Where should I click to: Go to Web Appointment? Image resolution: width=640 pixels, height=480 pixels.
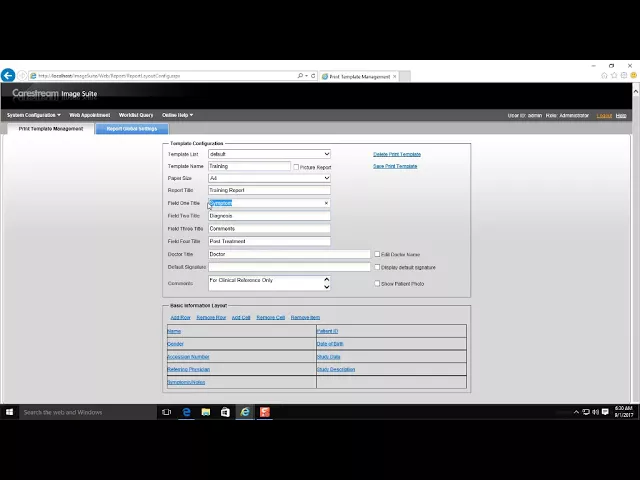tap(89, 115)
